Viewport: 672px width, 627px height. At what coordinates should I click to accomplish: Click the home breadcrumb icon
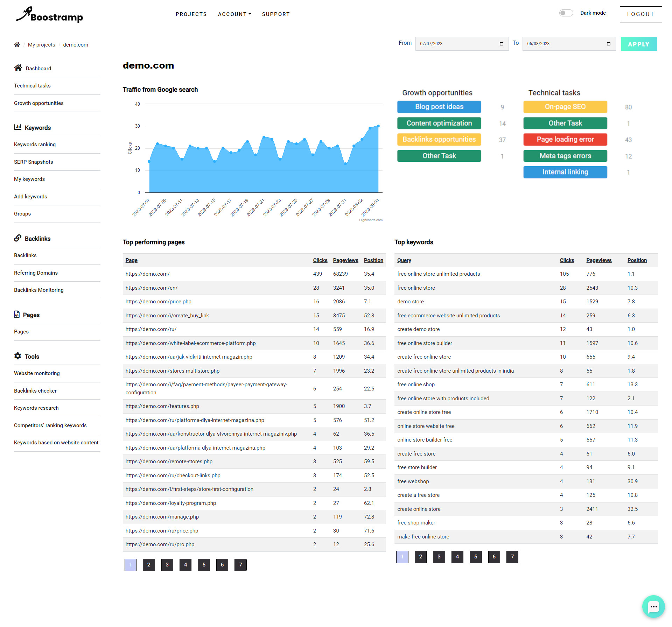(x=17, y=45)
